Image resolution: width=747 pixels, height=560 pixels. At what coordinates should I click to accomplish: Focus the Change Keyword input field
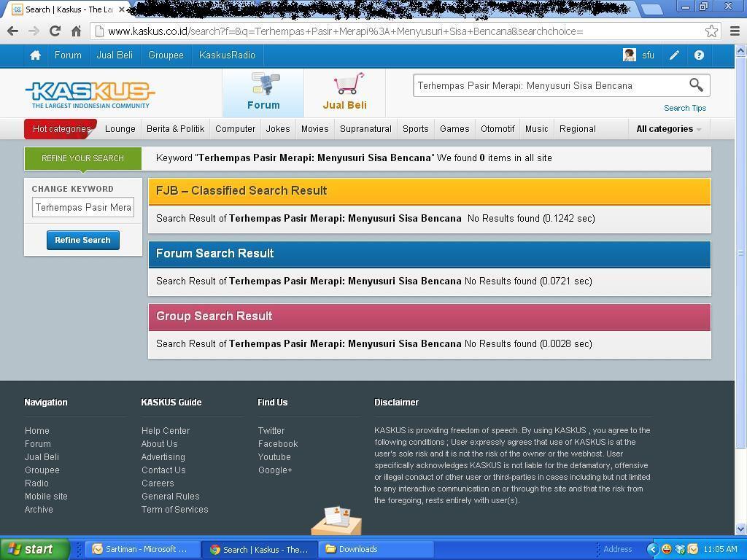tap(83, 207)
